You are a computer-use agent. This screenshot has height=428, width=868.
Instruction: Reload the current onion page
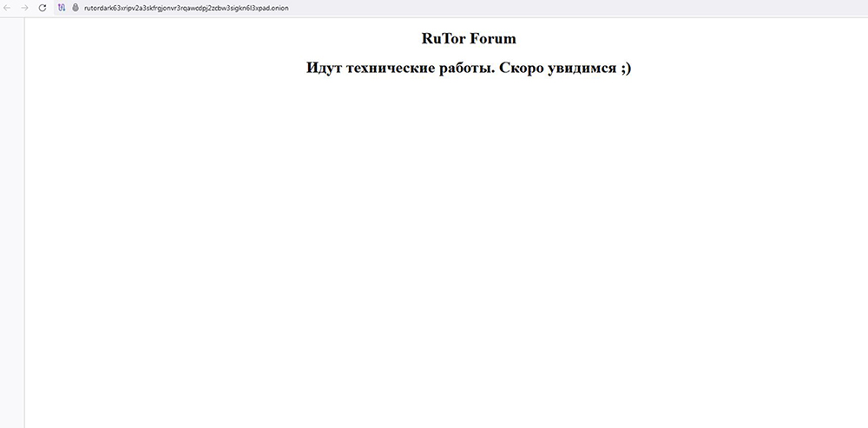point(42,7)
